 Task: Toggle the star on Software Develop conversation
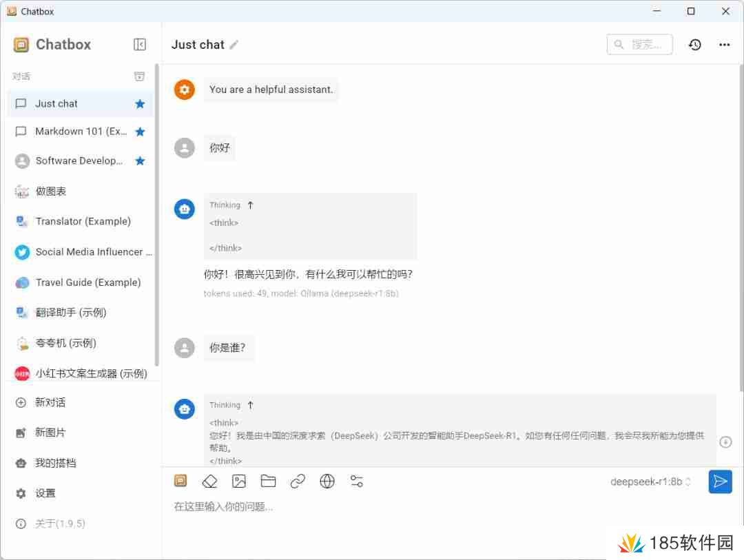[x=140, y=160]
